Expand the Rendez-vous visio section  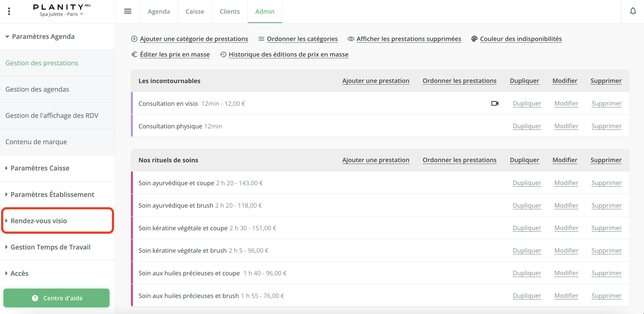39,221
